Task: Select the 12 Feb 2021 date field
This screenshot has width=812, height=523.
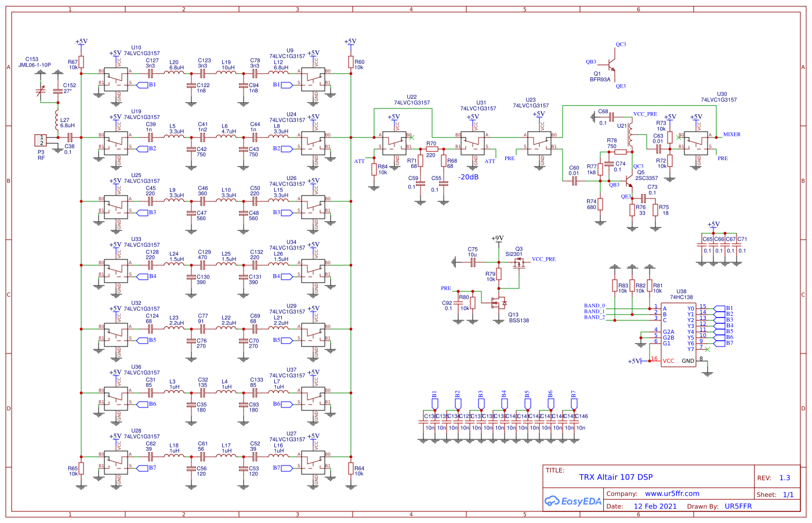Action: tap(655, 506)
